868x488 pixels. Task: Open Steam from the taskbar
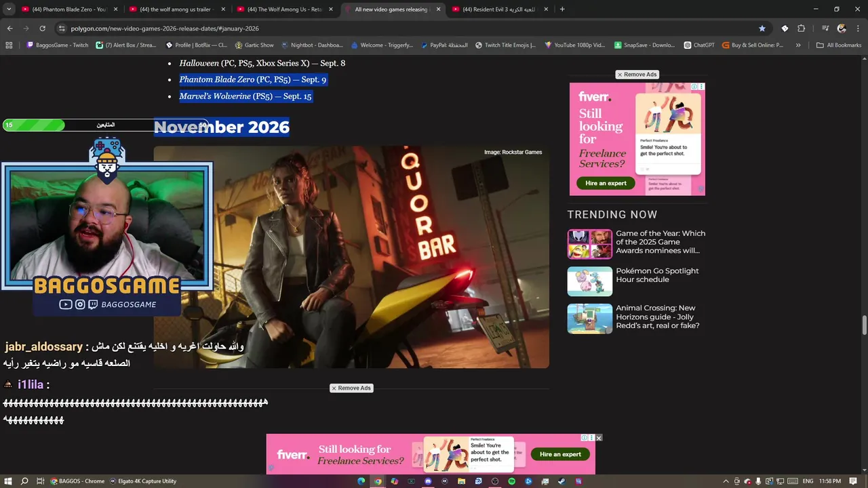click(x=561, y=481)
